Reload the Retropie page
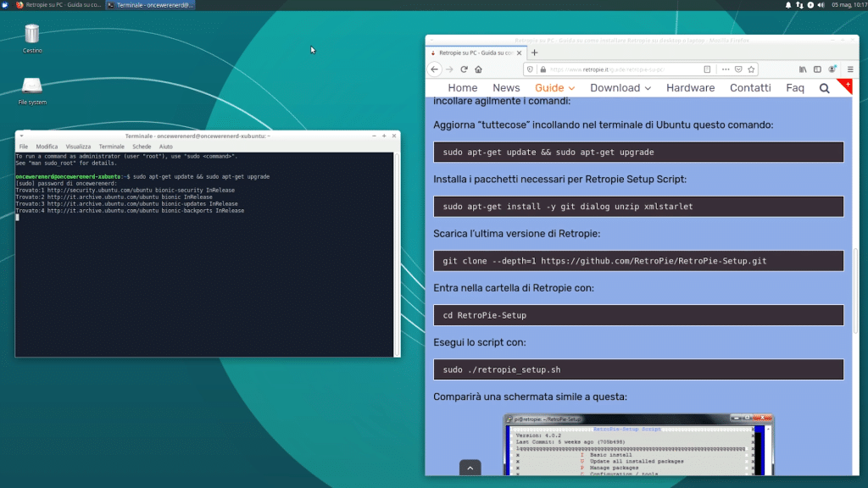868x488 pixels. pyautogui.click(x=464, y=69)
